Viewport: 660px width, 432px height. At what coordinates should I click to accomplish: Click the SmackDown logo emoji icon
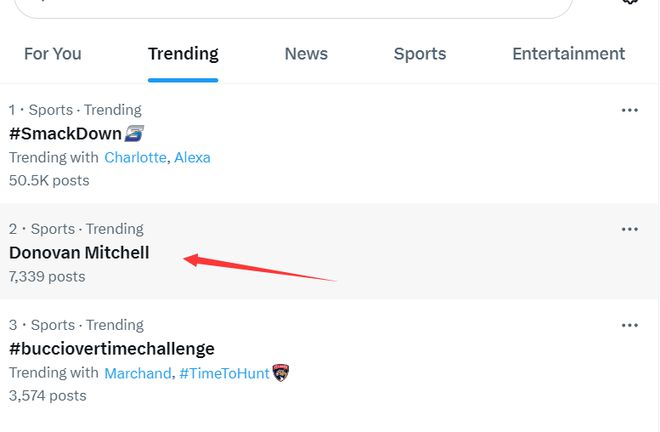134,133
